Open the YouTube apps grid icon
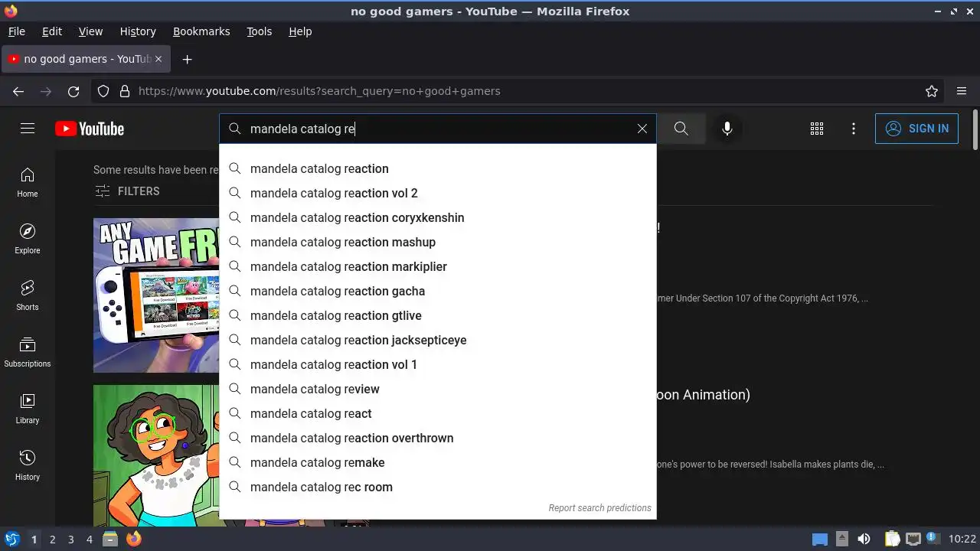Viewport: 980px width, 551px height. (x=817, y=129)
